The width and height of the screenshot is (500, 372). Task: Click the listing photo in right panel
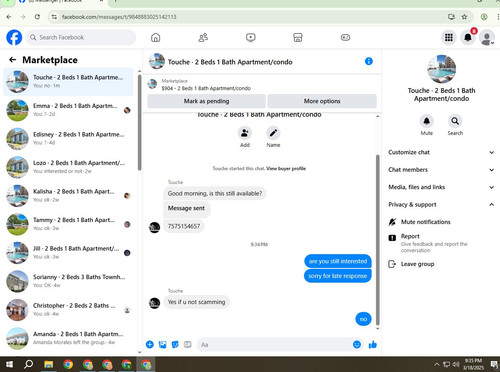pyautogui.click(x=441, y=69)
